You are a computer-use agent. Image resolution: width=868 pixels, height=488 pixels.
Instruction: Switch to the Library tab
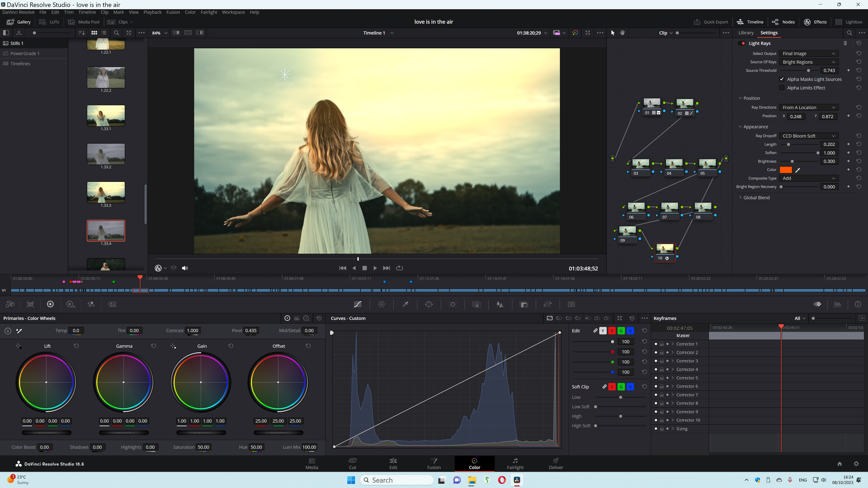pyautogui.click(x=746, y=33)
